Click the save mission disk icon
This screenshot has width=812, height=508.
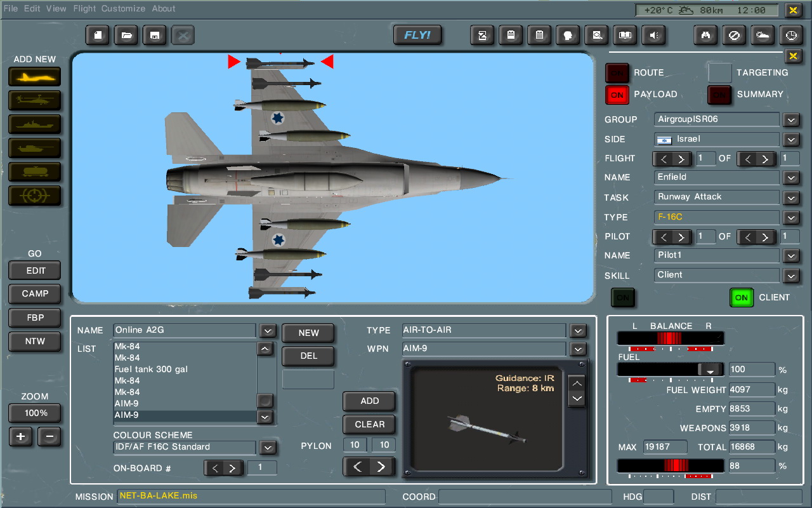click(155, 36)
